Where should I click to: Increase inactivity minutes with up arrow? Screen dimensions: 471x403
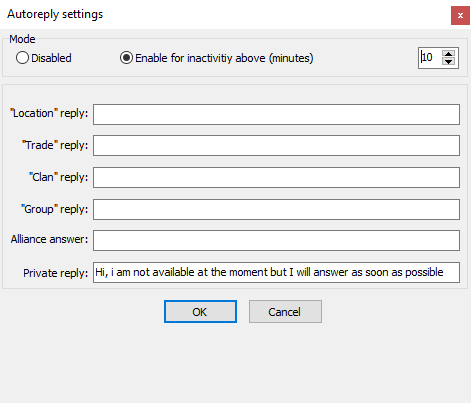(449, 54)
